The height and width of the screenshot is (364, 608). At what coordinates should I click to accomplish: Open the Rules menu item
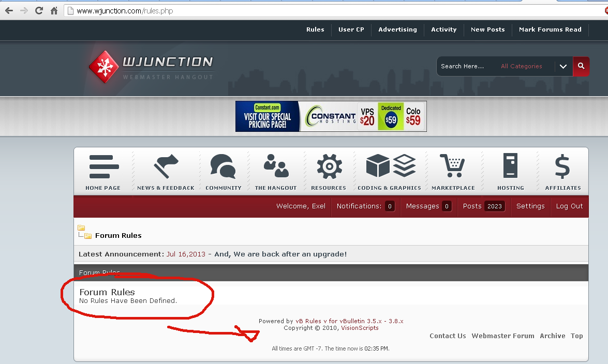tap(315, 29)
